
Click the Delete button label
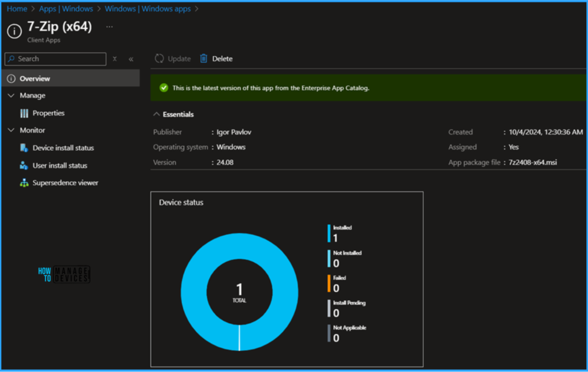[222, 59]
